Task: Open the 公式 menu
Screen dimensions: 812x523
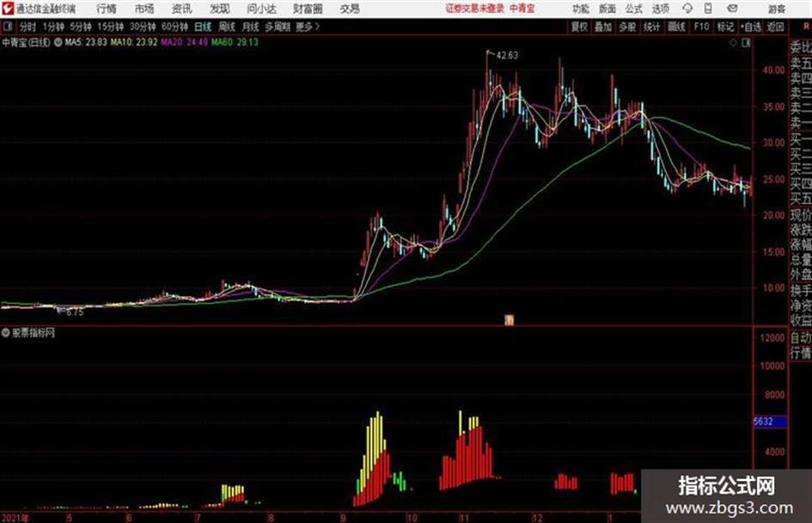Action: tap(634, 9)
